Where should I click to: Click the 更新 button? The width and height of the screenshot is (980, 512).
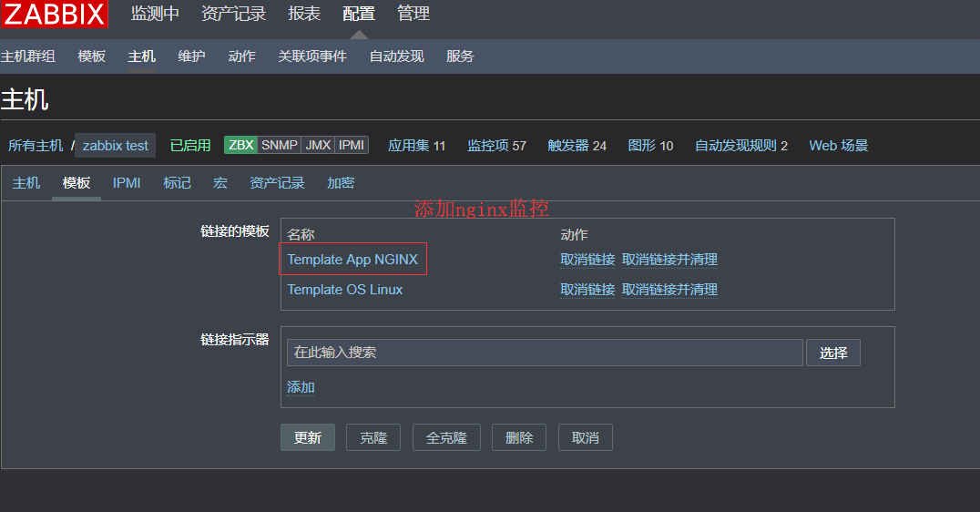(x=308, y=437)
